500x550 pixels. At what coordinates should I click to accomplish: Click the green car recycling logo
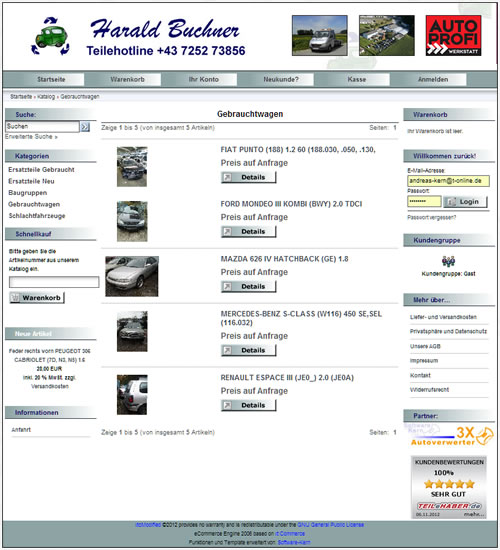pyautogui.click(x=50, y=36)
